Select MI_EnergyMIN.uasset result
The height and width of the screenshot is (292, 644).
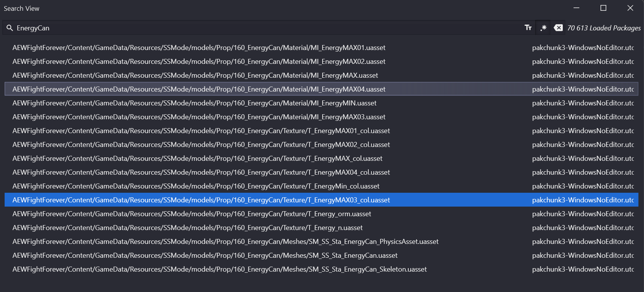(x=321, y=103)
